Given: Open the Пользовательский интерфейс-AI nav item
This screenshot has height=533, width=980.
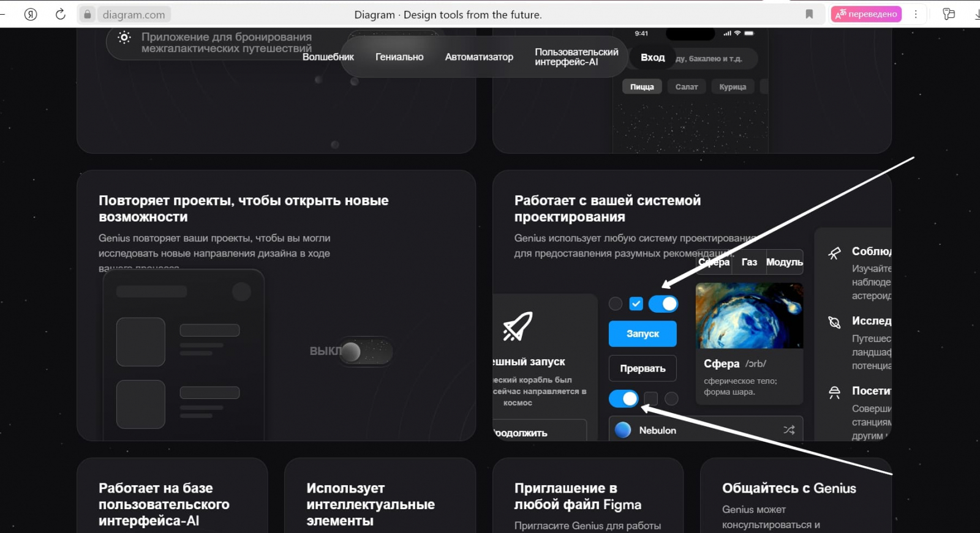Looking at the screenshot, I should pyautogui.click(x=576, y=57).
